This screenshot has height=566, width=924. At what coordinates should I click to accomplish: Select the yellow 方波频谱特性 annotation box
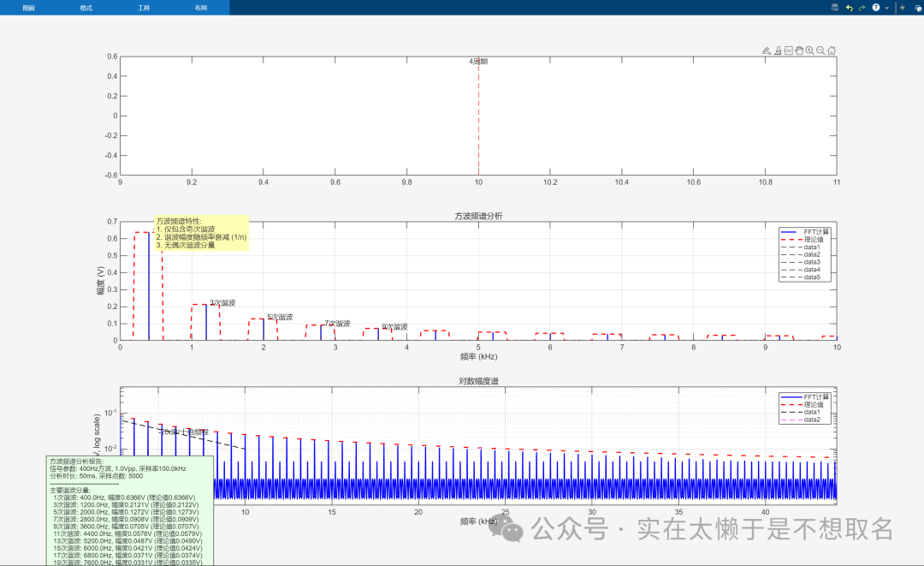pyautogui.click(x=201, y=233)
